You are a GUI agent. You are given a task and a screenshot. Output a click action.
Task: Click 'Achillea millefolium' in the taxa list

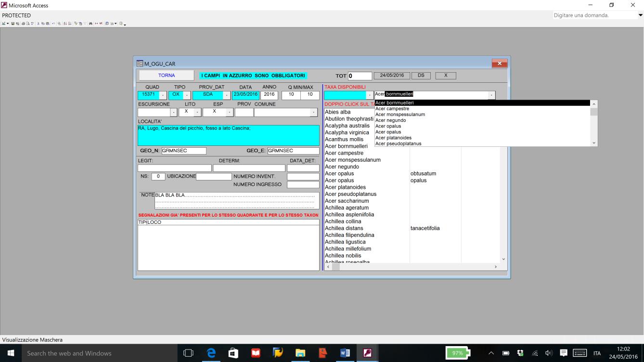[x=348, y=249]
